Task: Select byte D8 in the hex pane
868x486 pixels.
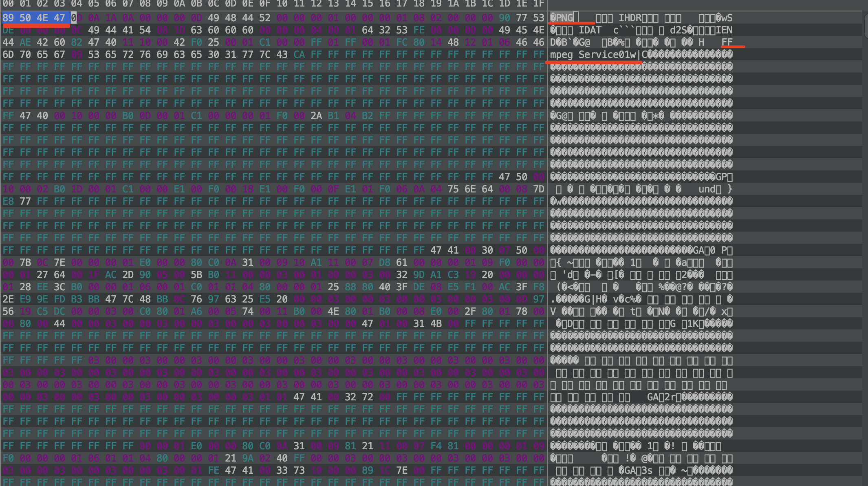Action: (385, 263)
